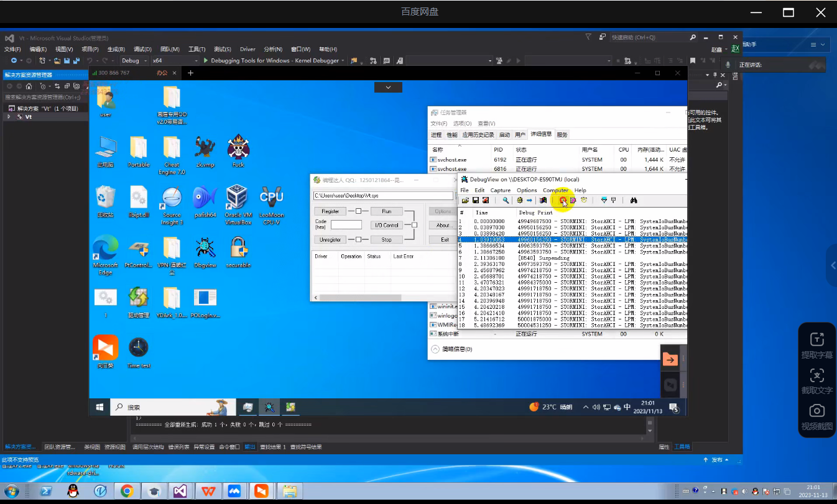Select DebugView row 7 Suspending
Screen dimensions: 837x504
[x=572, y=258]
